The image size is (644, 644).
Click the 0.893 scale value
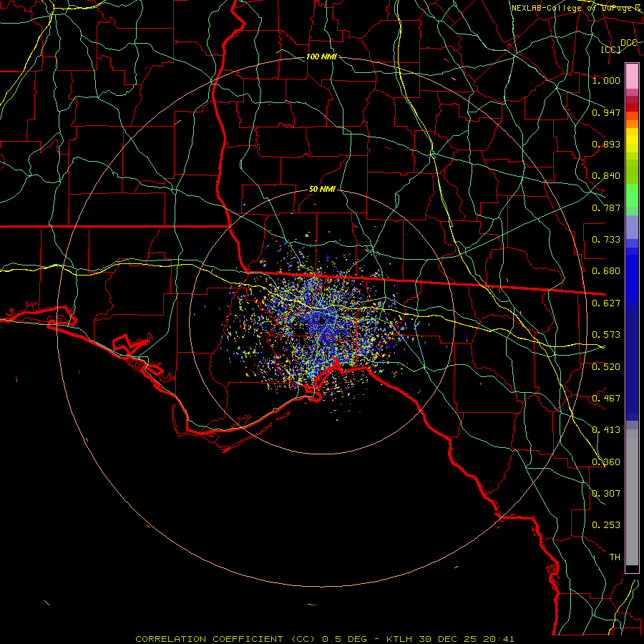point(606,144)
